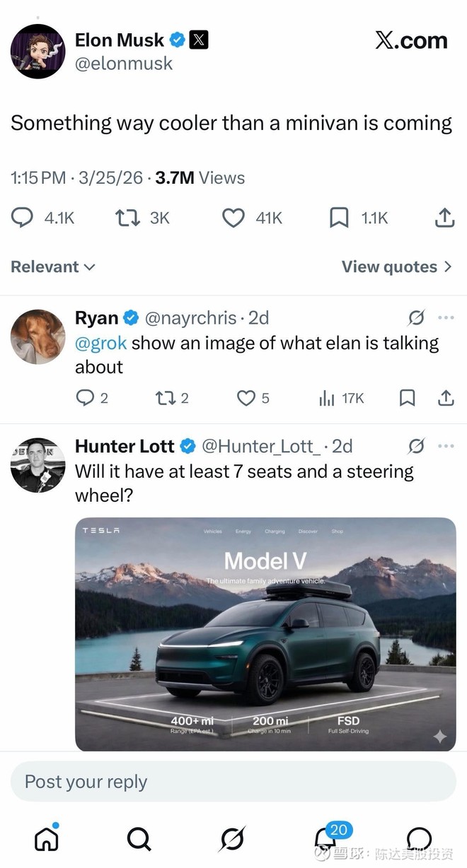The height and width of the screenshot is (868, 467).
Task: Like Ryan's reply
Action: [246, 399]
